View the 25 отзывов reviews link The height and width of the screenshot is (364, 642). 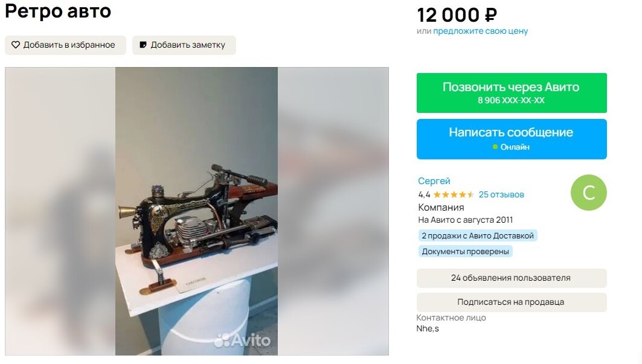point(501,194)
